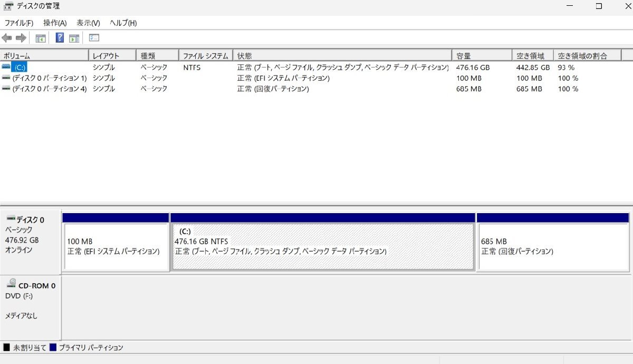Select the 685 MB recovery partition block
Screen dimensions: 633x364
(x=553, y=247)
